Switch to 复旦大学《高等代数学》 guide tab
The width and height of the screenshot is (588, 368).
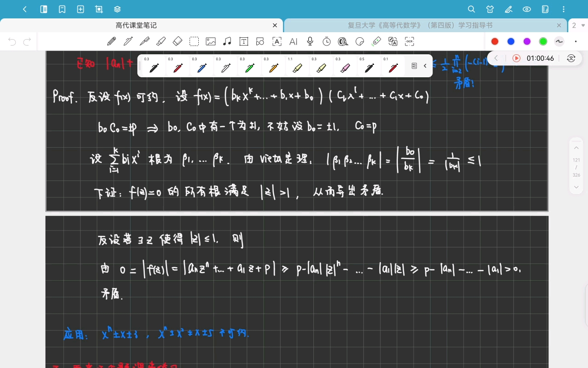pos(420,25)
